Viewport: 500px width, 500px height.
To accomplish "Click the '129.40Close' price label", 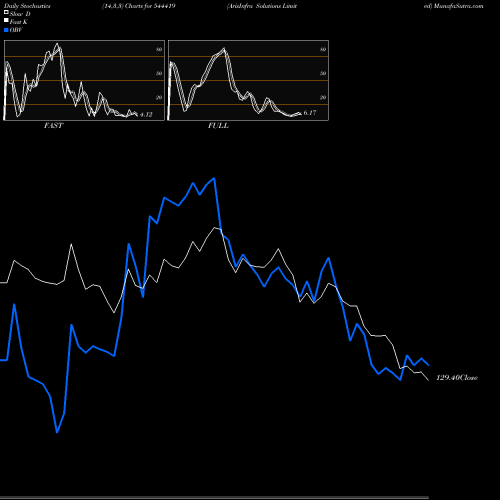I will (x=457, y=378).
